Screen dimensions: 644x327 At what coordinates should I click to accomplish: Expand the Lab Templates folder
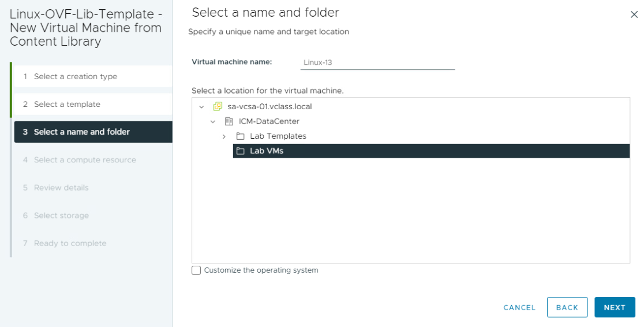[224, 136]
